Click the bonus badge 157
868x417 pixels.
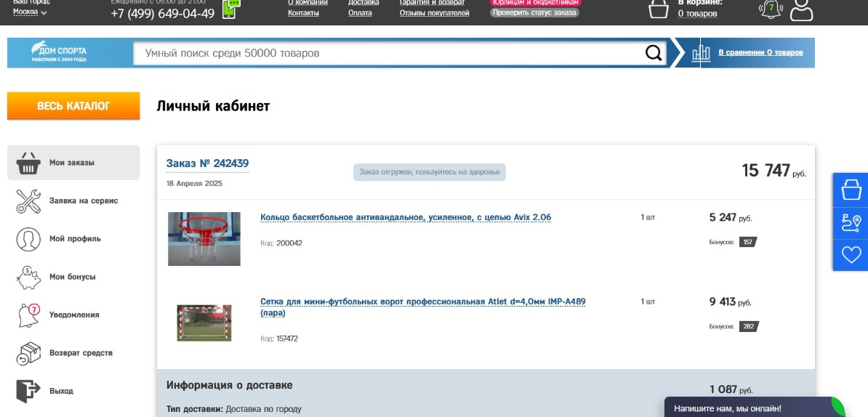point(748,242)
